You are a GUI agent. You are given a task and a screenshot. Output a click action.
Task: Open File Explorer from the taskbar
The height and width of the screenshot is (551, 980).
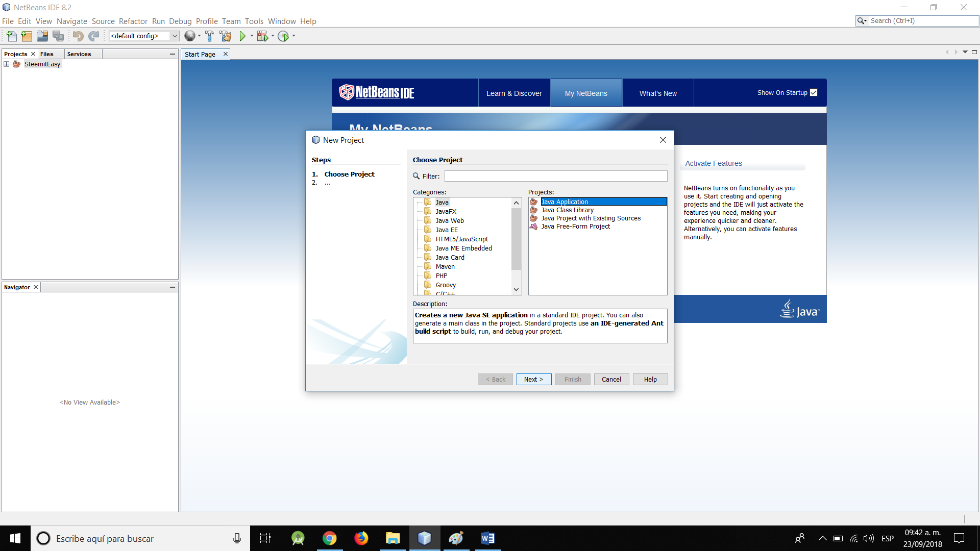[x=393, y=538]
